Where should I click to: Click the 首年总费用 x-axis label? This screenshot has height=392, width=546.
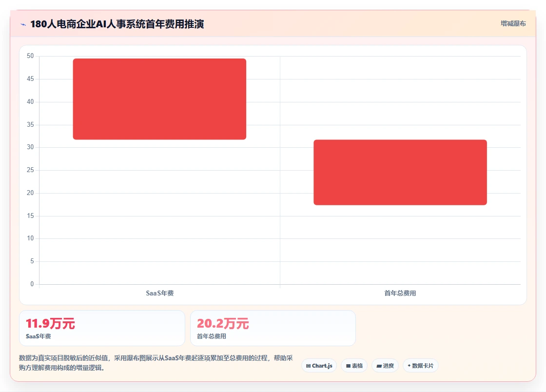400,293
